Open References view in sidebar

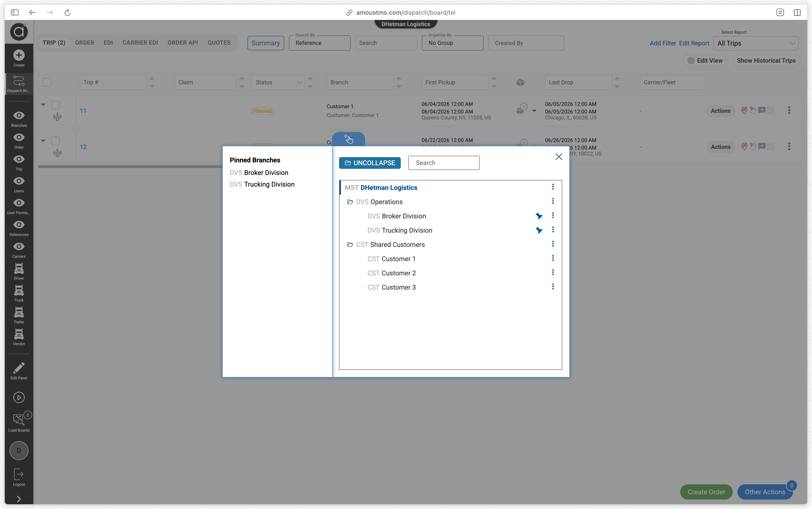(19, 229)
